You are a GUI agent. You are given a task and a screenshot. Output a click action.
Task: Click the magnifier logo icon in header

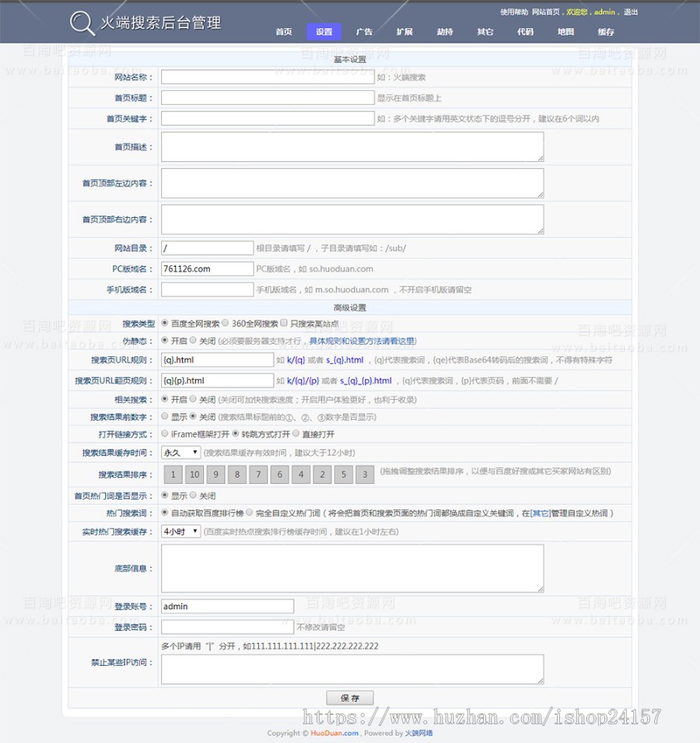click(x=82, y=23)
